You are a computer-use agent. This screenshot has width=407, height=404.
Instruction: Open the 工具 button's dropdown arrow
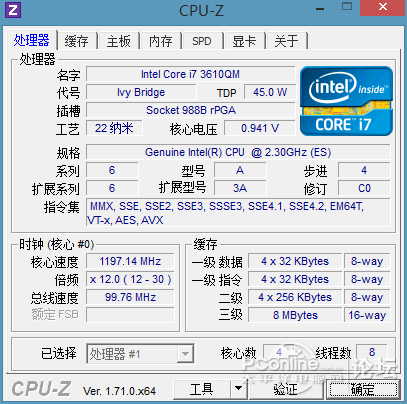[x=238, y=389]
